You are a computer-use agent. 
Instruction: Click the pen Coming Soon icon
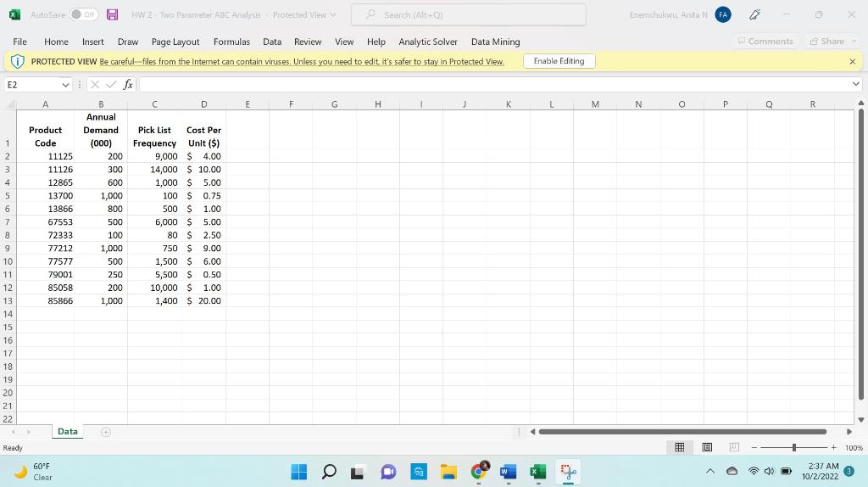(755, 15)
